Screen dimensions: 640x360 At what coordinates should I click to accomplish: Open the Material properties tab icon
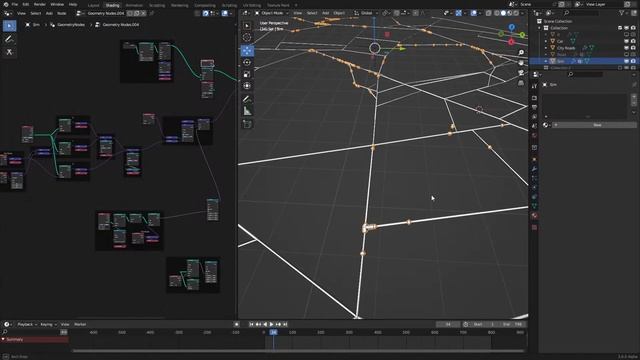(x=534, y=216)
